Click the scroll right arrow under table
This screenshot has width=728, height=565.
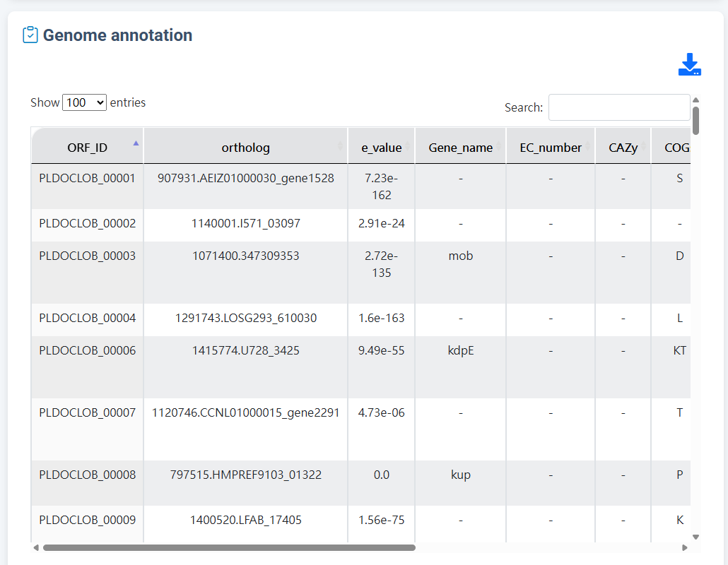pos(684,547)
